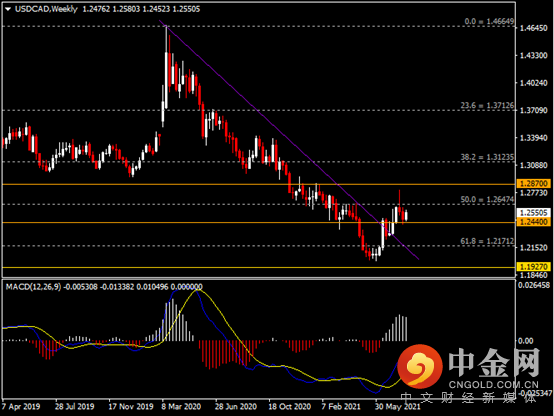Click the 50.0 = 1.26474 Fibonacci label
The image size is (554, 416).
(487, 200)
